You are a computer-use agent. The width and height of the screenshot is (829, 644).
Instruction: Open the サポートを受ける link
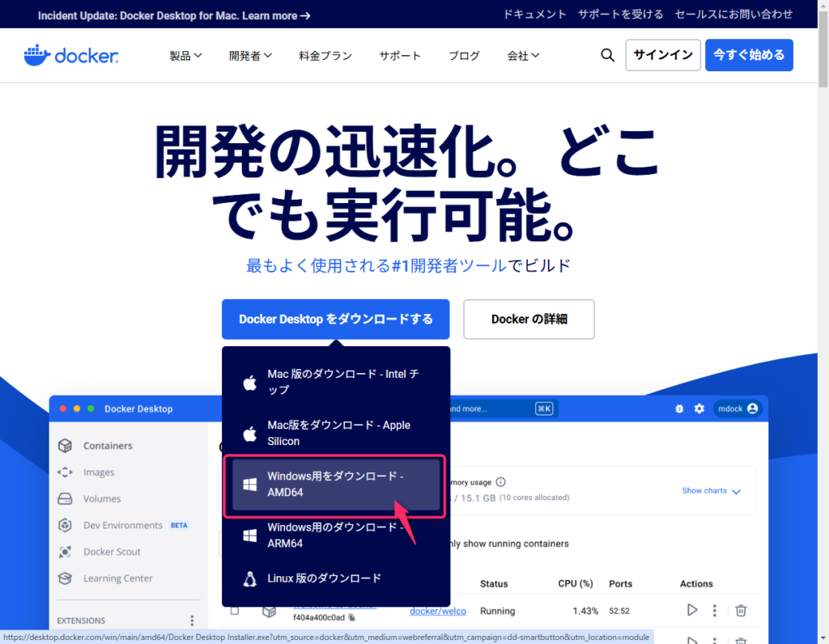[x=621, y=15]
